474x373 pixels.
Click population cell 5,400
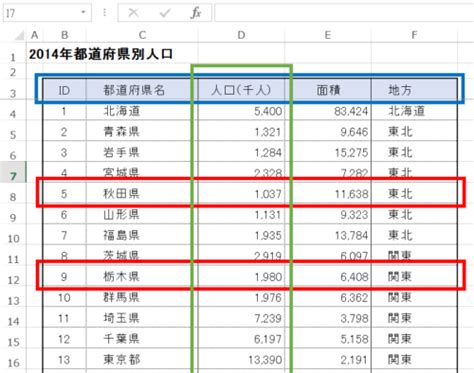[241, 111]
